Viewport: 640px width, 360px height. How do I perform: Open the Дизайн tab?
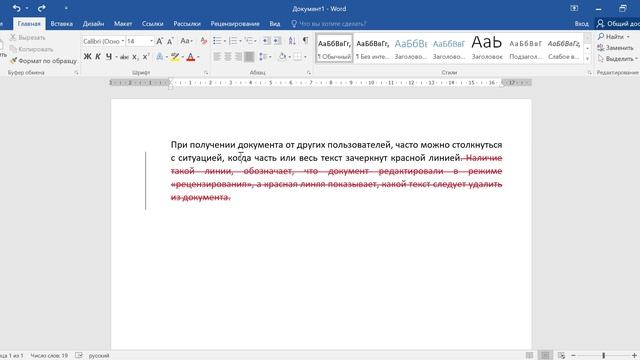(x=93, y=24)
